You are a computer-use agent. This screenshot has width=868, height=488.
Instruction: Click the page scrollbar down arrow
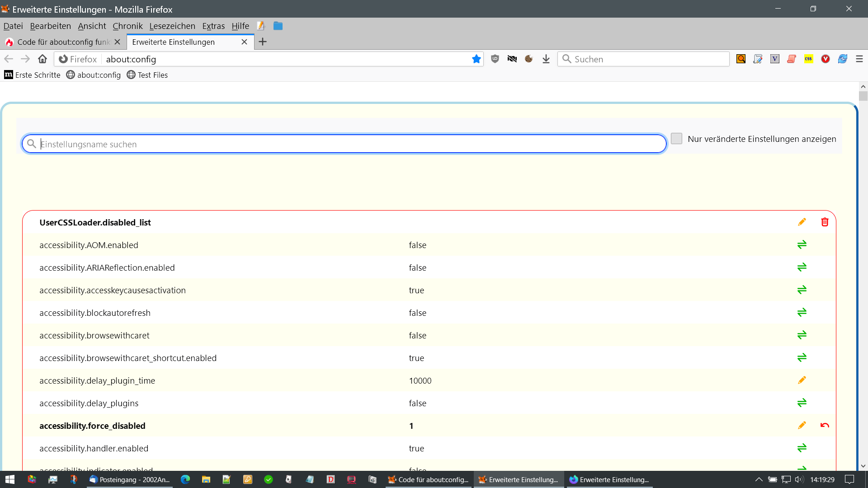click(x=863, y=466)
